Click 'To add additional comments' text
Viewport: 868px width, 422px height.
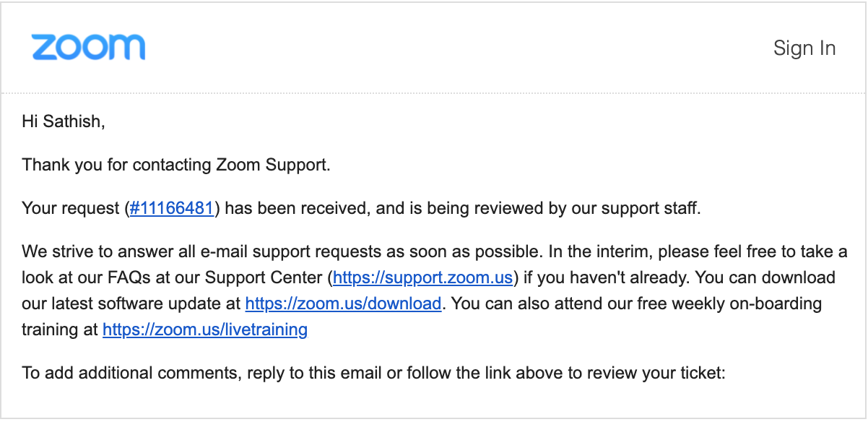pyautogui.click(x=131, y=374)
